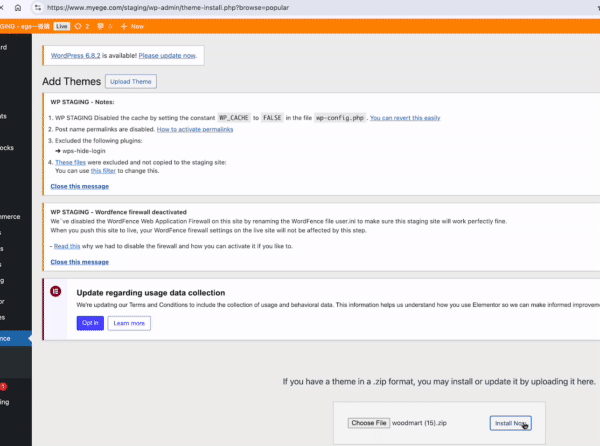Open the You can revert this easily link

pos(405,118)
